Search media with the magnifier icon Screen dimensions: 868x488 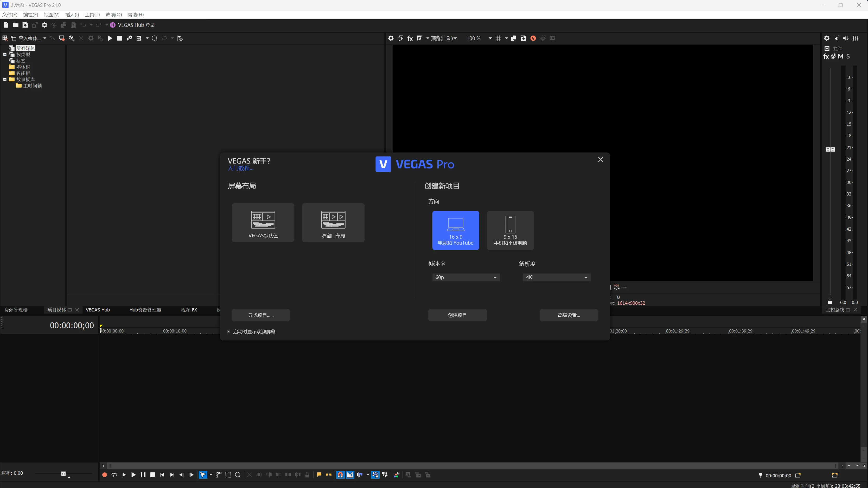(x=155, y=38)
